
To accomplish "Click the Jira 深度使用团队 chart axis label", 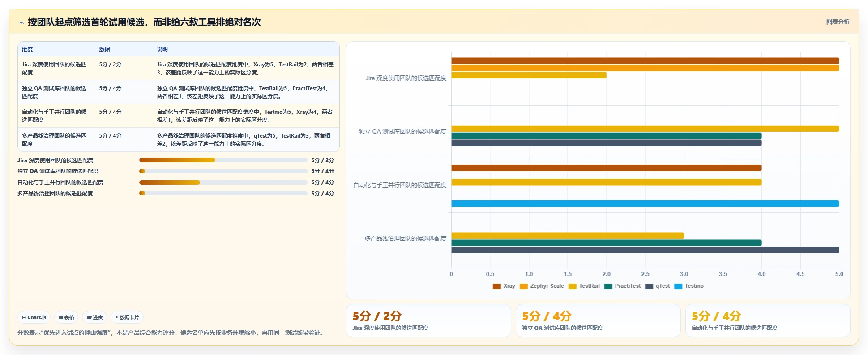I will click(406, 78).
